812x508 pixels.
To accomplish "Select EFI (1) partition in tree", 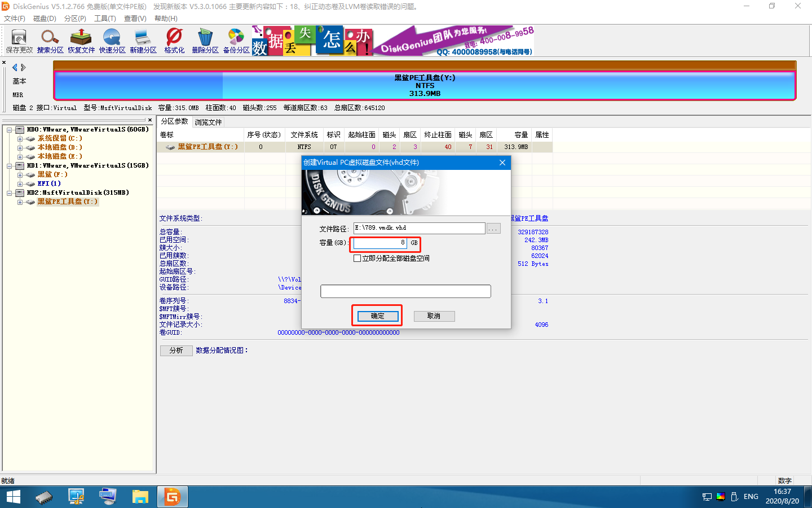I will click(x=49, y=183).
